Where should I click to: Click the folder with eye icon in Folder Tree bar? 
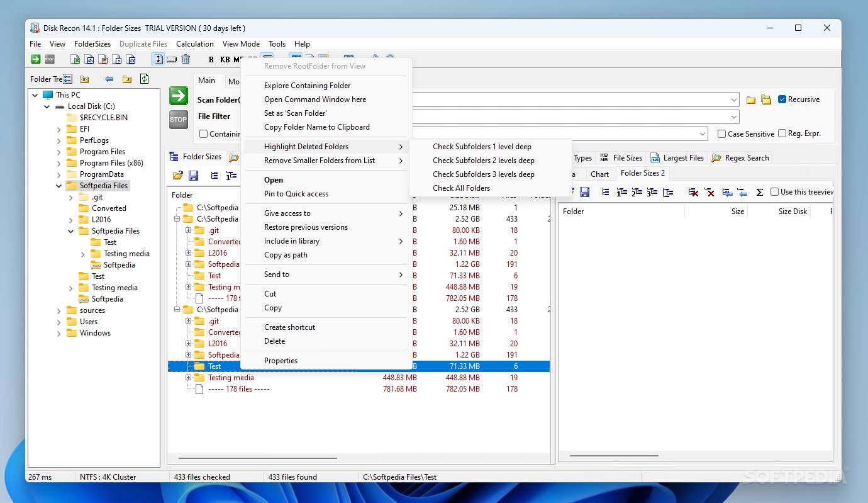click(84, 79)
